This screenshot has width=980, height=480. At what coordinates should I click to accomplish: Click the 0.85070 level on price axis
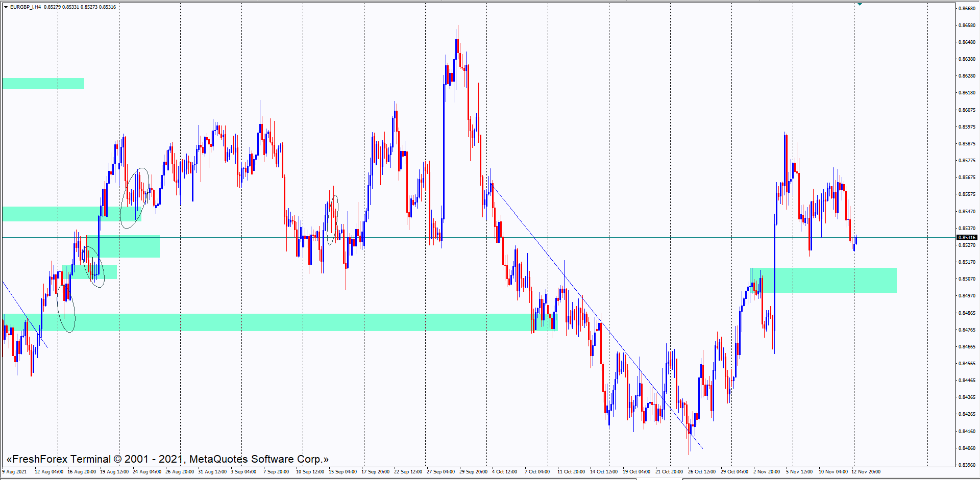966,279
